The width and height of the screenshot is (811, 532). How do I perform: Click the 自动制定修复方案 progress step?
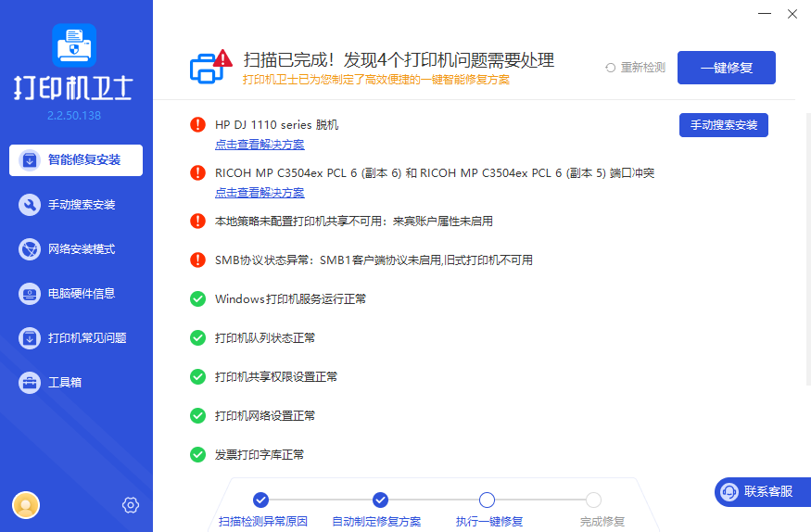click(380, 500)
